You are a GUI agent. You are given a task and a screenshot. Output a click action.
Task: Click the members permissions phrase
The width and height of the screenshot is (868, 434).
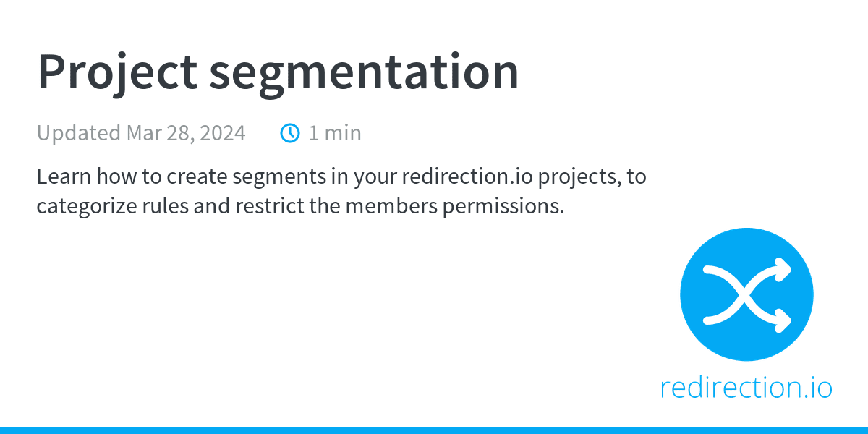point(454,207)
